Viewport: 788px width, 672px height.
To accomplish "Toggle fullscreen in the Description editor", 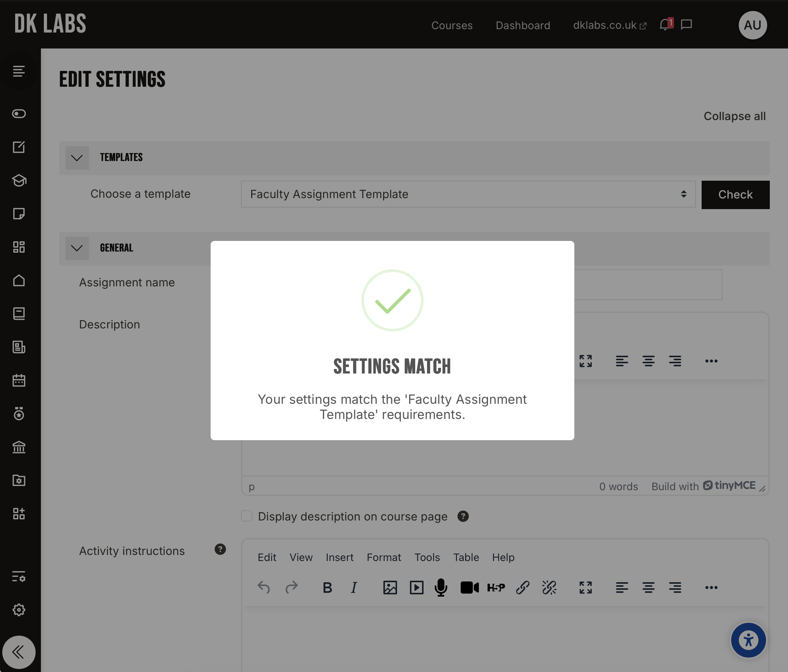I will [x=586, y=361].
